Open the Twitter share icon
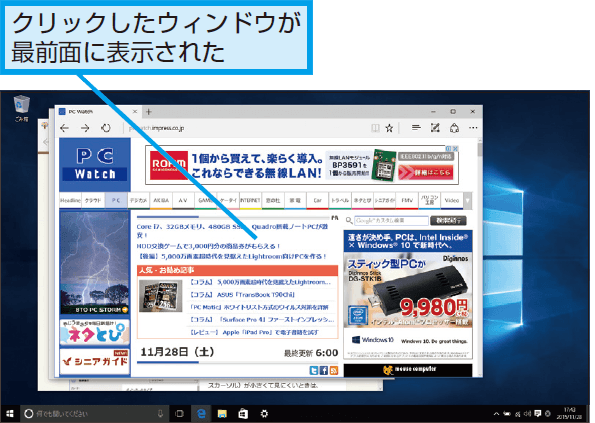 click(313, 371)
